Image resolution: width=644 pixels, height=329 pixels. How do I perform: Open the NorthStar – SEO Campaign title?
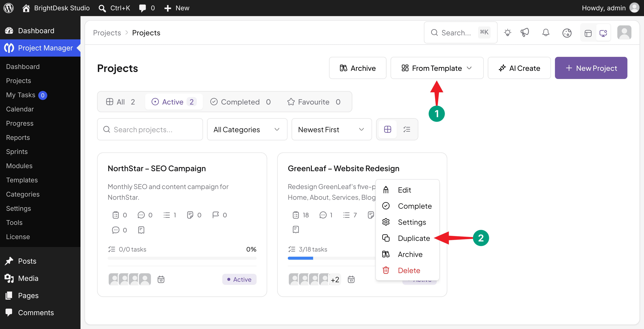pos(157,169)
